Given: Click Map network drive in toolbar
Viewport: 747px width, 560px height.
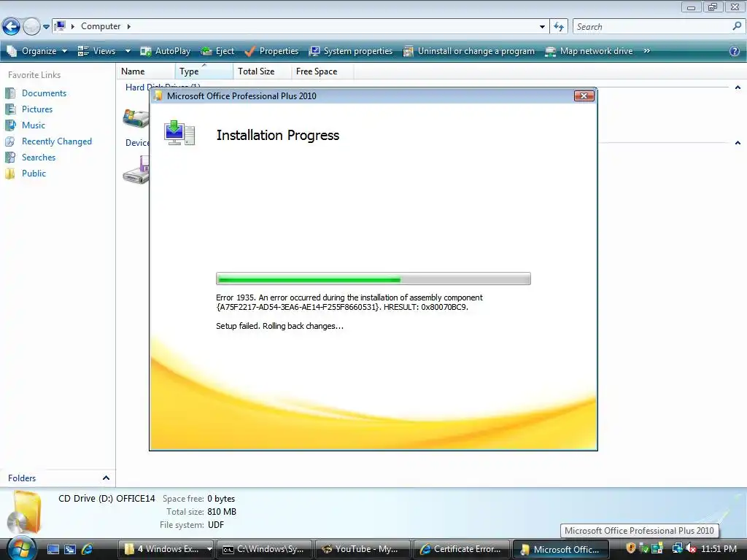Looking at the screenshot, I should pos(589,51).
